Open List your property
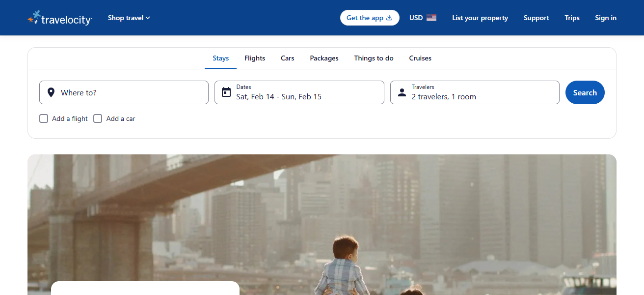 pos(480,18)
